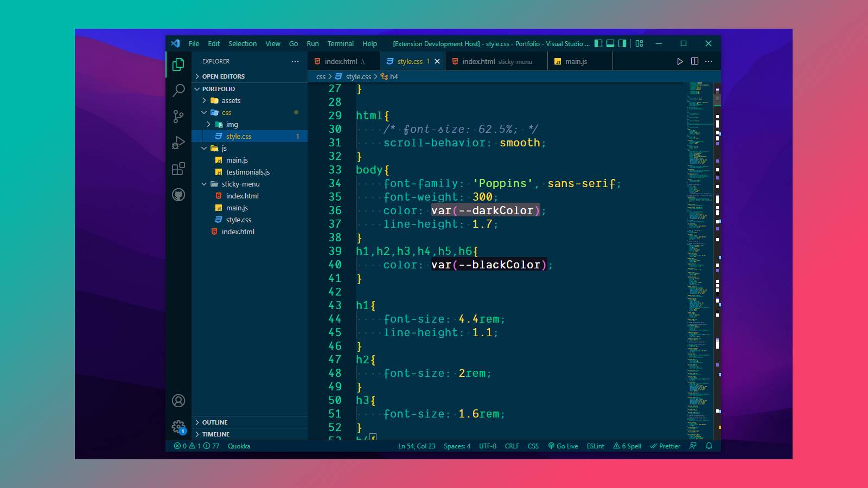Switch to index.html sticky-menu tab
Image resolution: width=868 pixels, height=488 pixels.
click(x=496, y=61)
